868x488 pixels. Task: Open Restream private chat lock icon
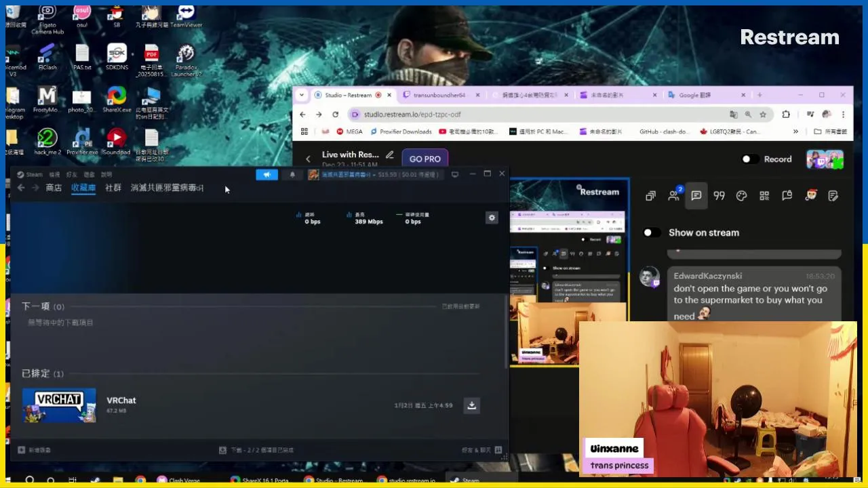point(787,196)
